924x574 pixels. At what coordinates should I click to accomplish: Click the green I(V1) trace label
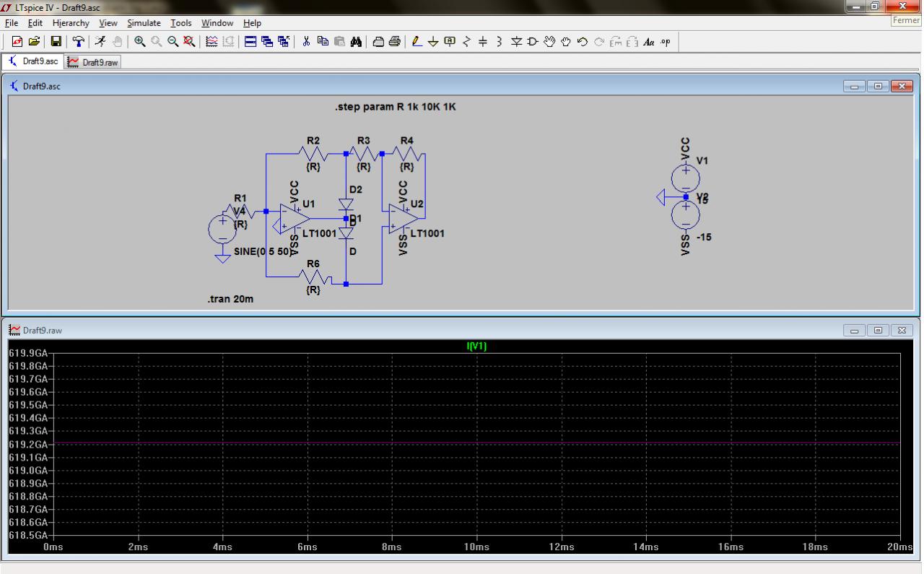pos(476,347)
